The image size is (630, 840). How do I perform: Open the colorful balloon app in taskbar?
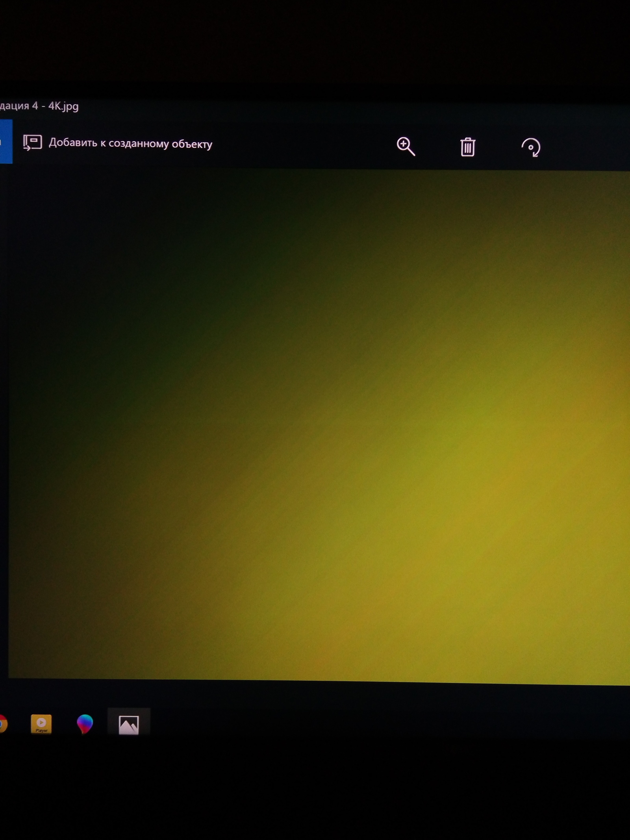[x=85, y=724]
